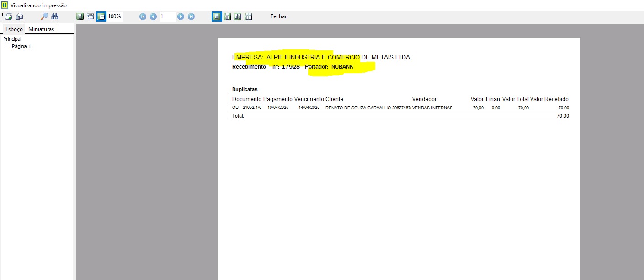Viewport: 644px width, 280px height.
Task: Select Página 1 in the outline tree
Action: [21, 46]
